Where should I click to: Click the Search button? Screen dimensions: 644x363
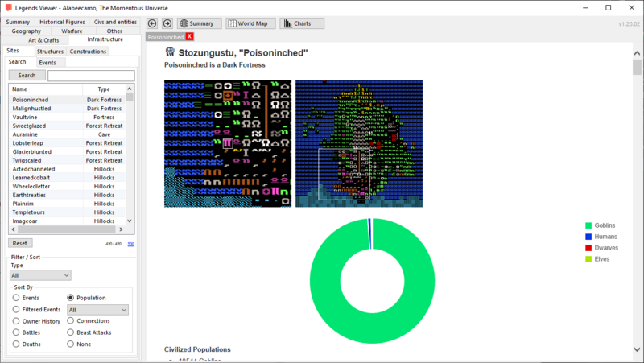point(27,75)
